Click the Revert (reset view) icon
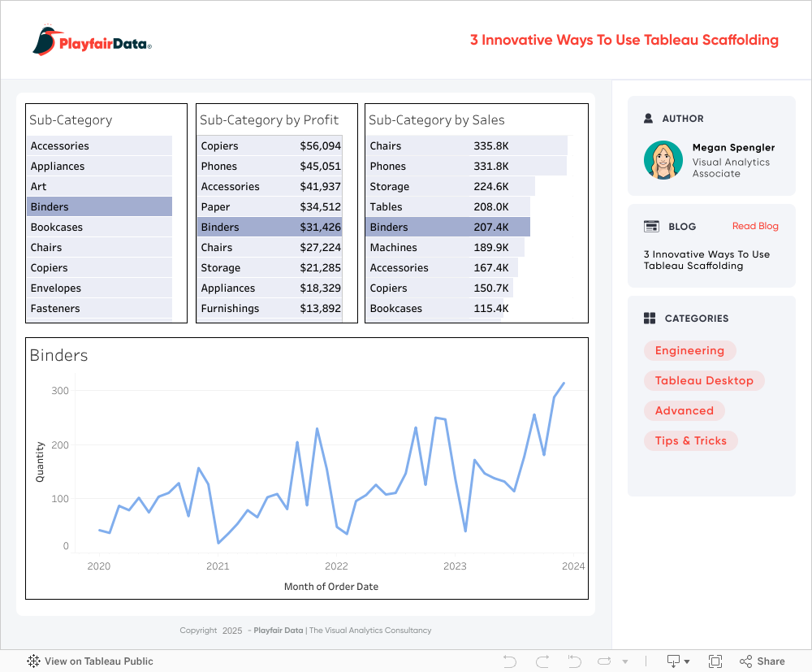Image resolution: width=812 pixels, height=672 pixels. tap(574, 661)
